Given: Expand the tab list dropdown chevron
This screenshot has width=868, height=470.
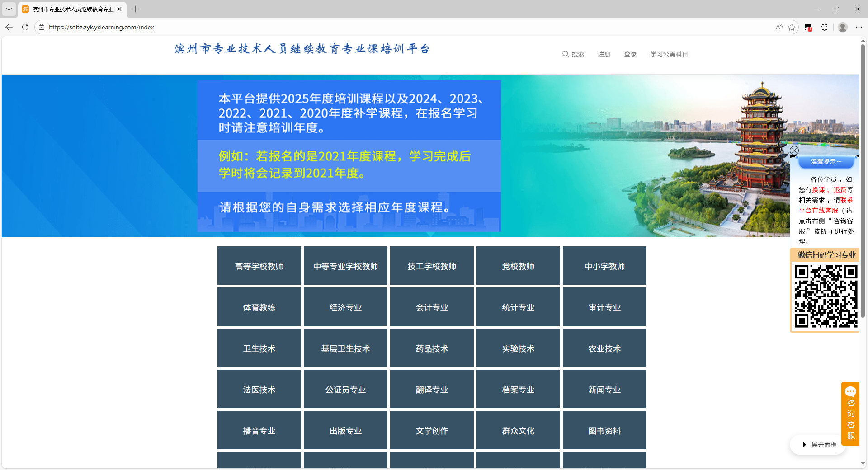Looking at the screenshot, I should point(9,9).
